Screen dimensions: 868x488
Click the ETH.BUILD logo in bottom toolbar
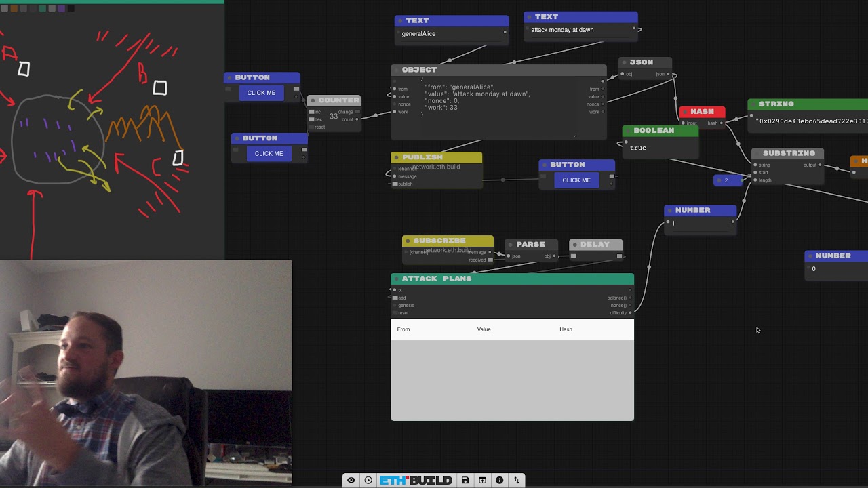pyautogui.click(x=416, y=480)
